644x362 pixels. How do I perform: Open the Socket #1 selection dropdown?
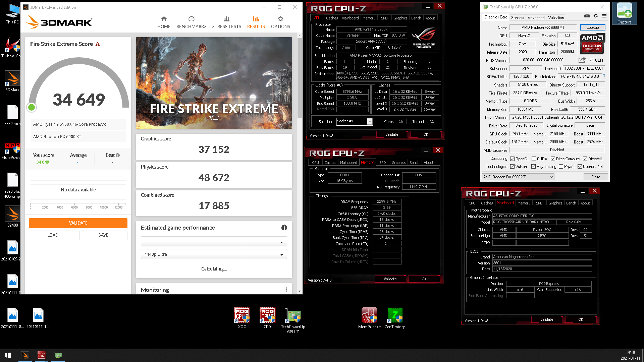[x=355, y=121]
